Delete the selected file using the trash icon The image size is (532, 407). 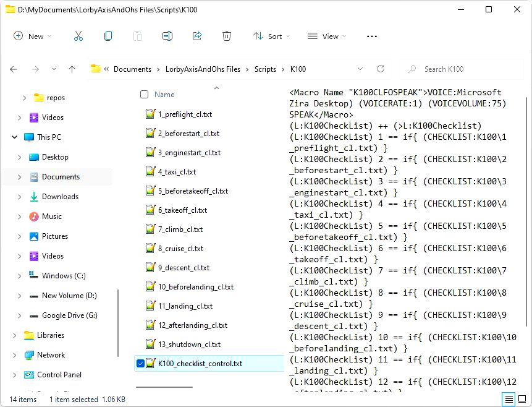[x=226, y=36]
